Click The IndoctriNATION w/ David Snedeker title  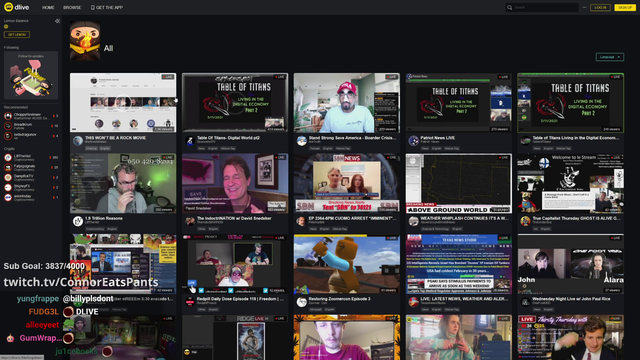[234, 218]
